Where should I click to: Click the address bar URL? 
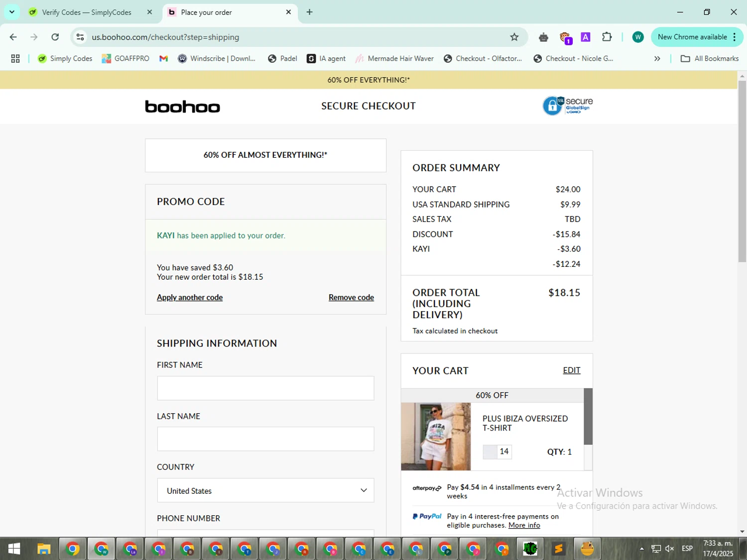(165, 37)
